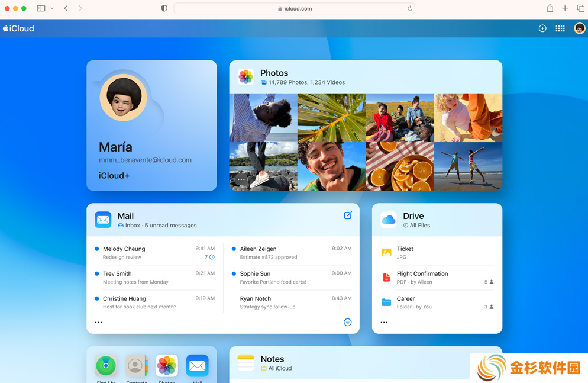Viewport: 588px width, 383px height.
Task: Open the group picnic photo thumbnail
Action: click(x=400, y=117)
